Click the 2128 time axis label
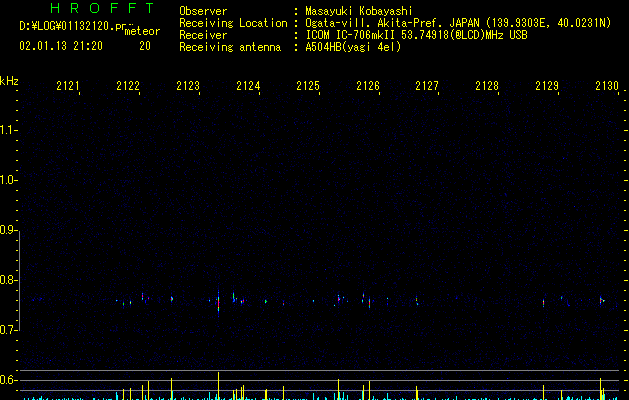The width and height of the screenshot is (629, 400). [x=487, y=86]
